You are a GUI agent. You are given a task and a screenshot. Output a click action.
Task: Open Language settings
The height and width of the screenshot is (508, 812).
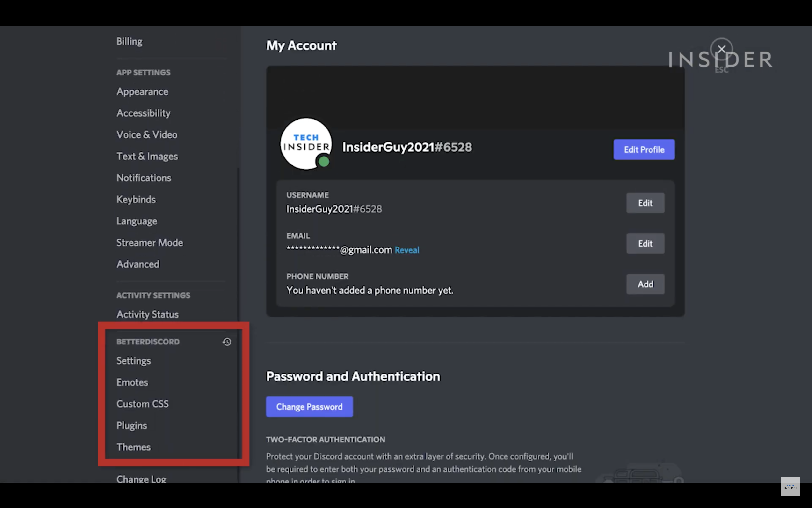coord(137,221)
